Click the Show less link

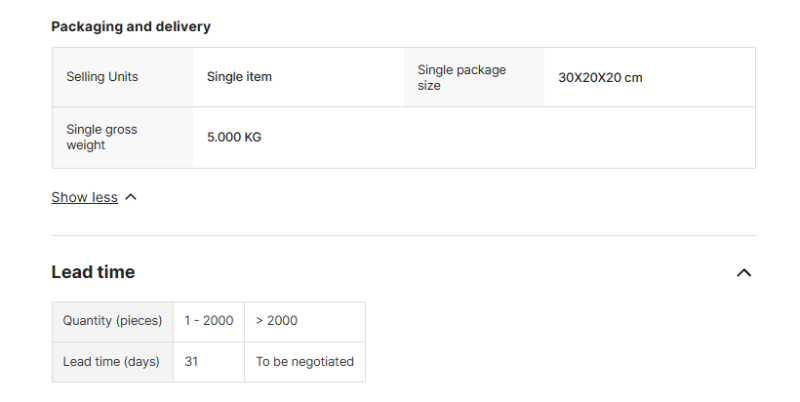84,198
